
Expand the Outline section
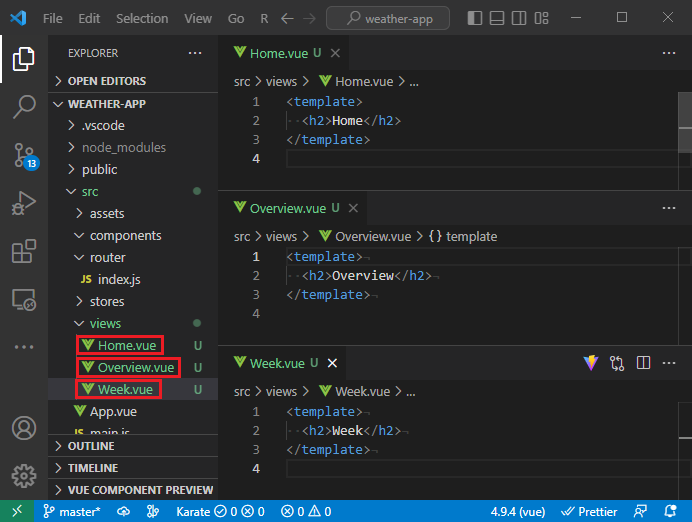pos(133,446)
